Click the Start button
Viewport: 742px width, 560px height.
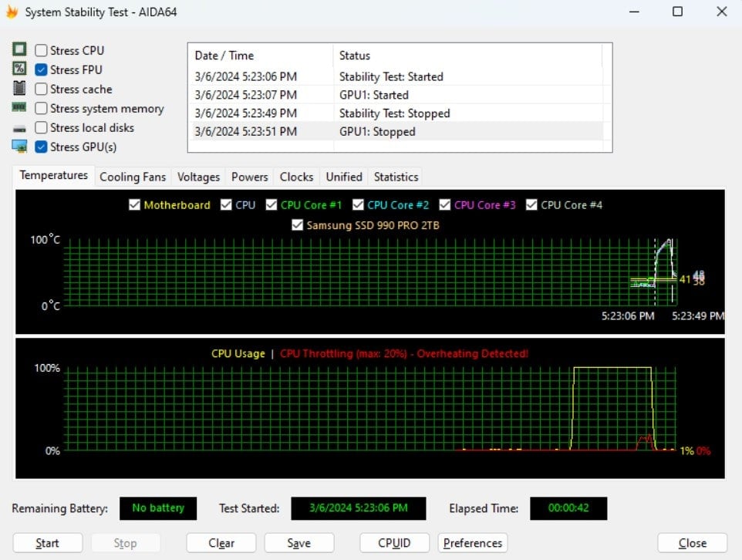(x=48, y=543)
